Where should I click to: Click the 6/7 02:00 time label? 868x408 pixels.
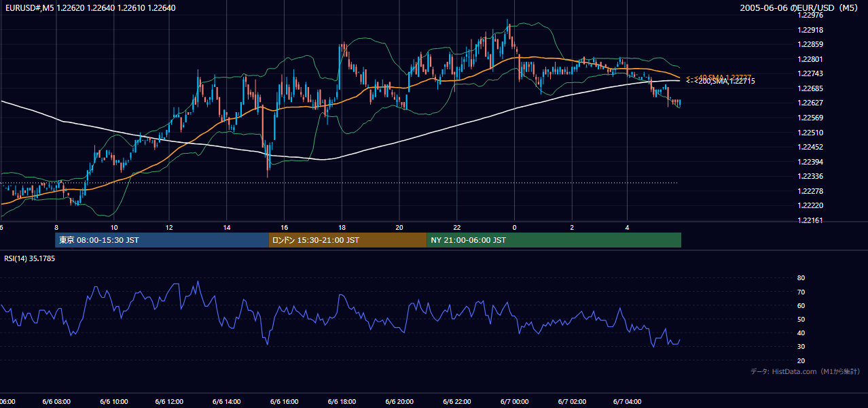(x=572, y=402)
